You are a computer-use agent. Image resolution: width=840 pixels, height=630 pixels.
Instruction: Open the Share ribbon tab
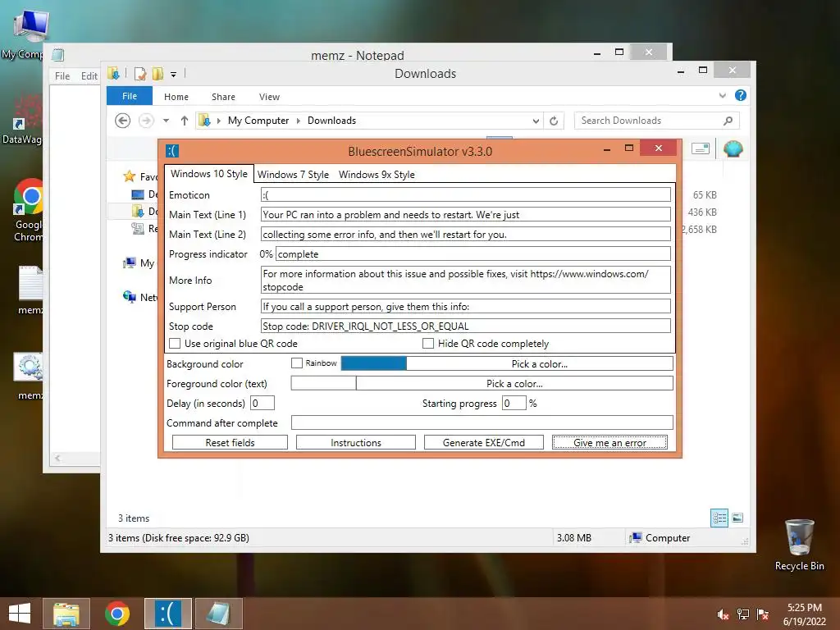point(223,97)
